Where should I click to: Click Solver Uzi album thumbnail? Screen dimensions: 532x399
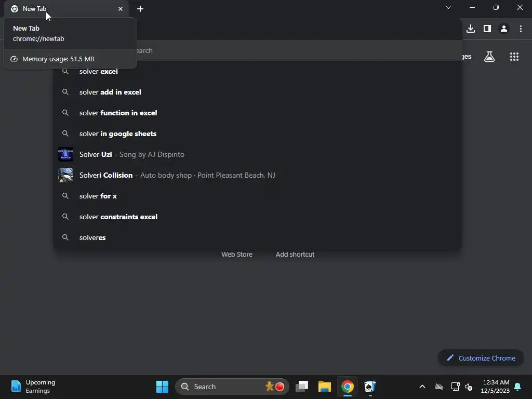click(65, 154)
